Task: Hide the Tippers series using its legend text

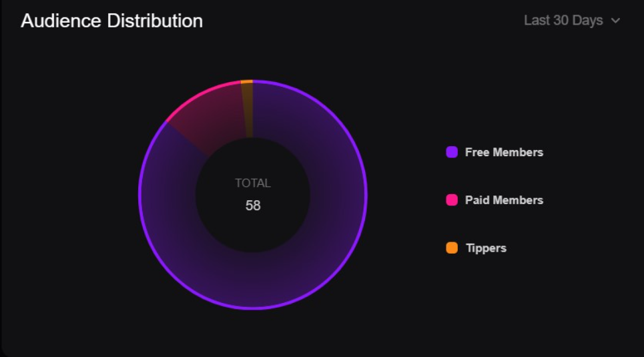Action: pyautogui.click(x=486, y=248)
